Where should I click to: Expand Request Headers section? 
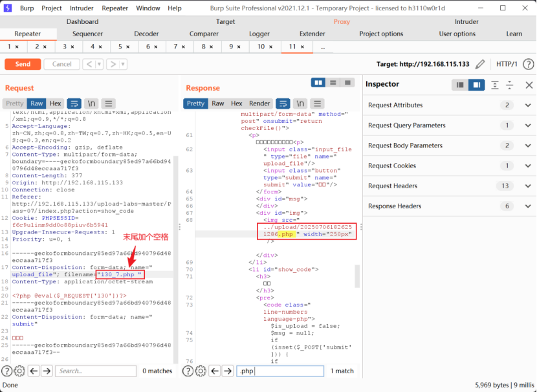coord(528,186)
